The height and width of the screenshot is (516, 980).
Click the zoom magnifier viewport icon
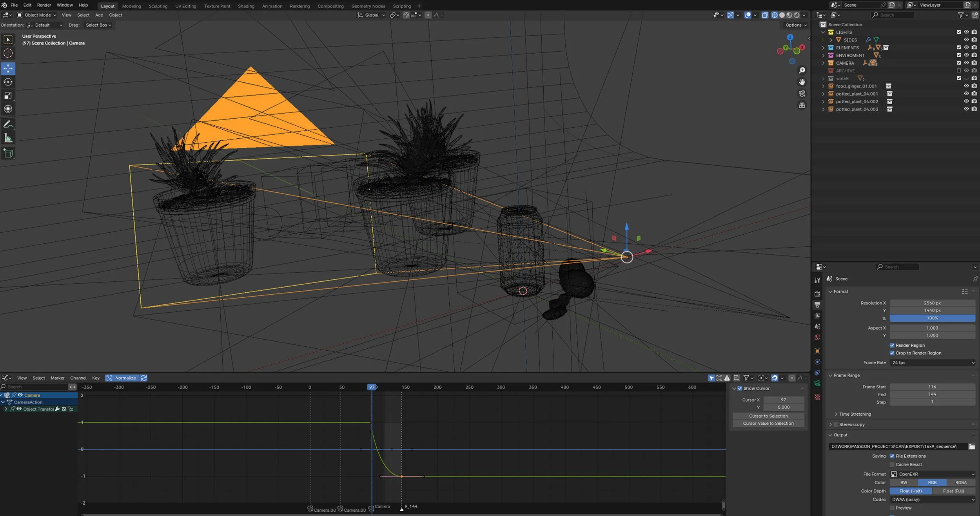802,71
